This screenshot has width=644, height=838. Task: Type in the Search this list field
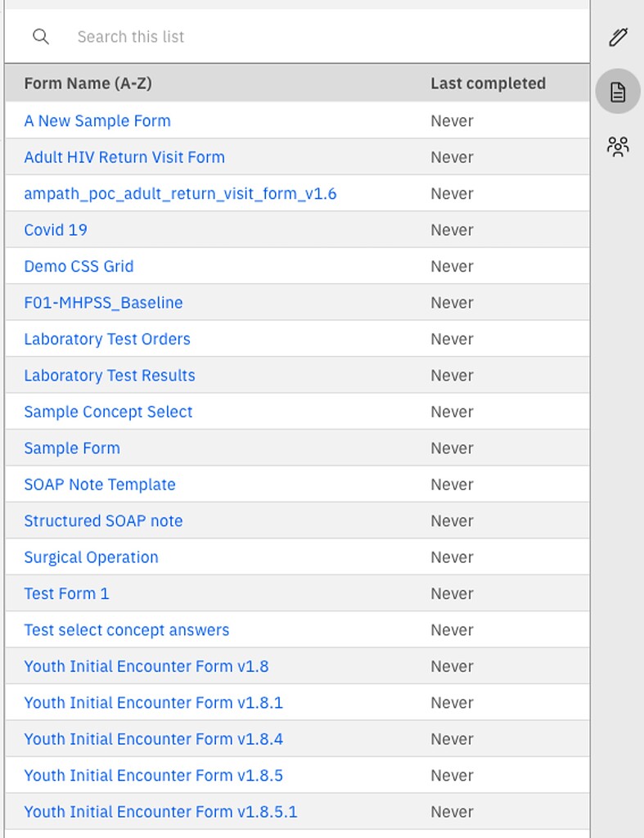(311, 37)
